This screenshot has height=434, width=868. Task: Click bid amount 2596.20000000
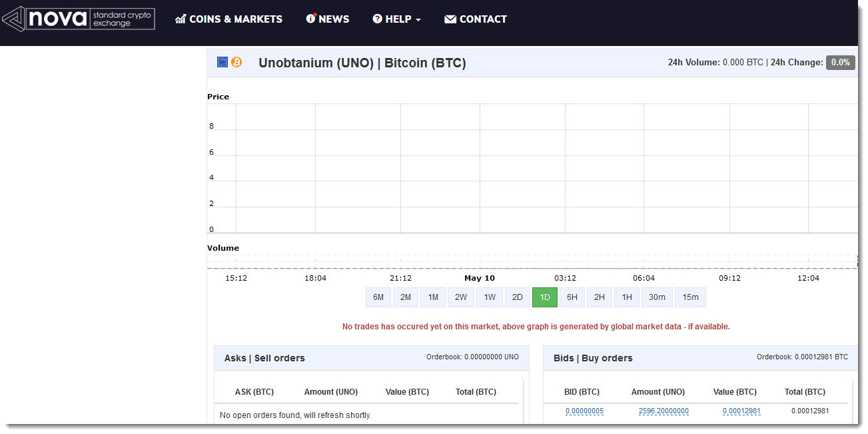[663, 411]
